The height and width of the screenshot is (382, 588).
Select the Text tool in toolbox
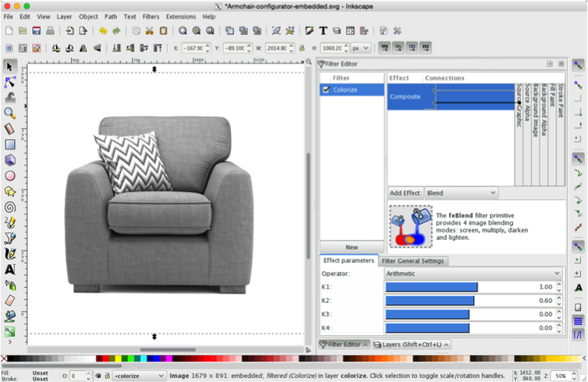point(10,269)
